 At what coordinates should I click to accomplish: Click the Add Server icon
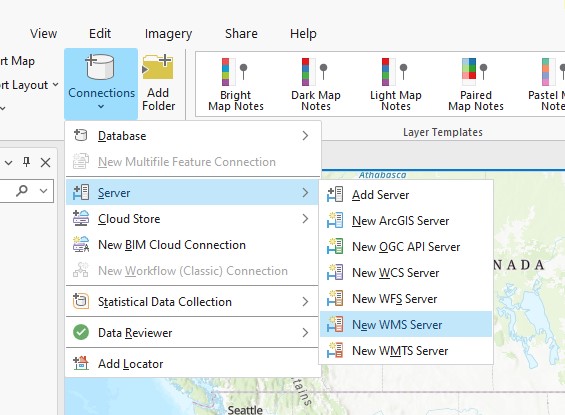335,195
